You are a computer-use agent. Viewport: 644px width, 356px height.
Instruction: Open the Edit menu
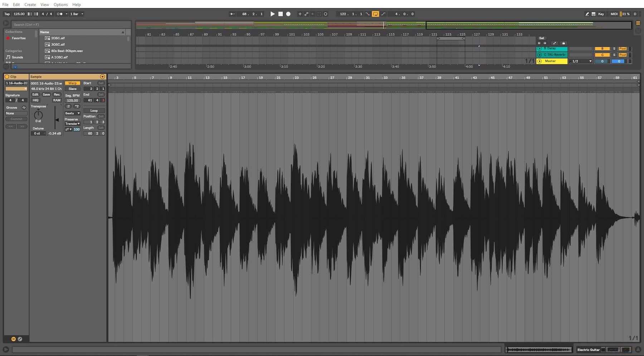click(16, 5)
